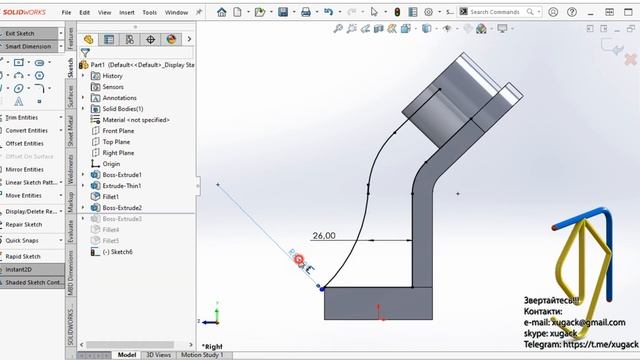Open the File menu
640x360 pixels.
click(66, 13)
